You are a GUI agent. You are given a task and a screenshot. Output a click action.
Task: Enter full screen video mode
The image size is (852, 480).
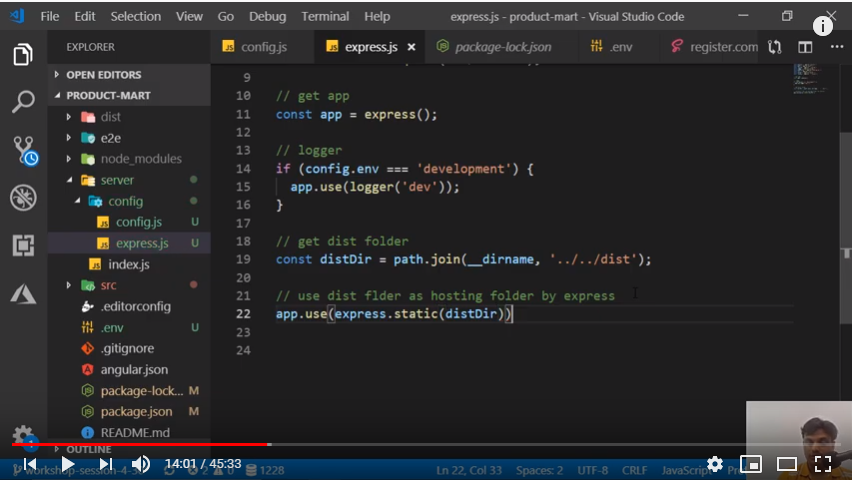coord(823,464)
